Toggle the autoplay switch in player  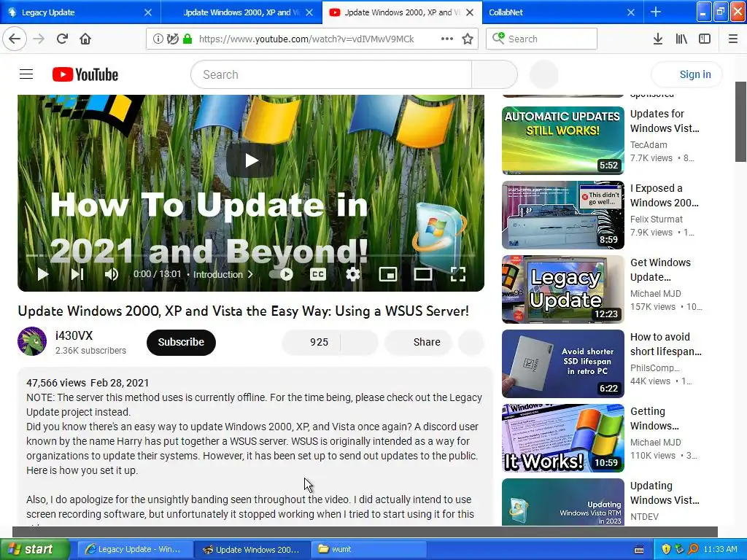(282, 274)
